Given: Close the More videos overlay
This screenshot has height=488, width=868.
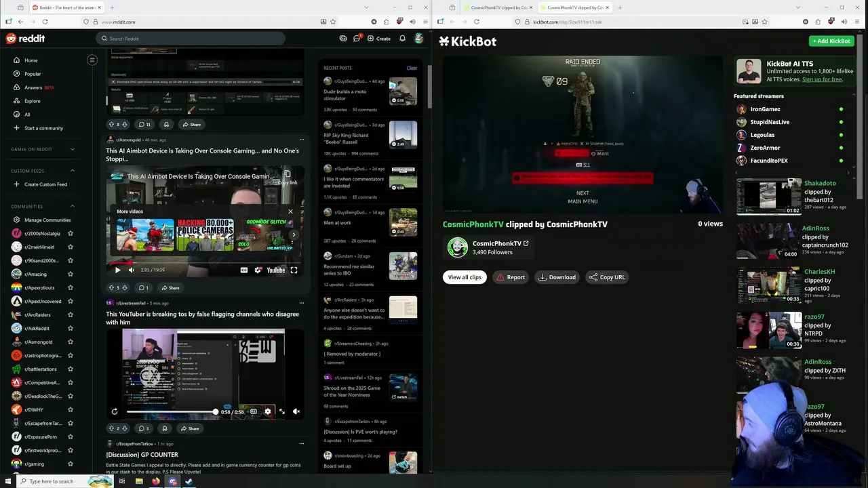Looking at the screenshot, I should click(290, 211).
